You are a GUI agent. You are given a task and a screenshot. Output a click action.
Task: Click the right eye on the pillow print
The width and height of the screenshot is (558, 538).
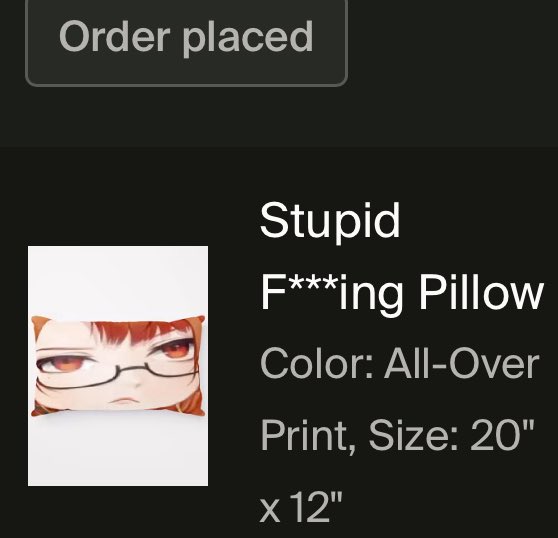[174, 350]
